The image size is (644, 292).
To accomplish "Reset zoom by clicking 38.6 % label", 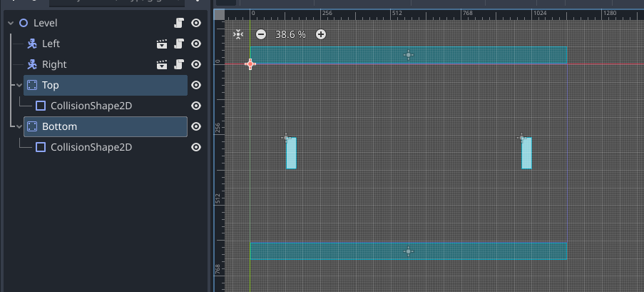I will click(291, 34).
